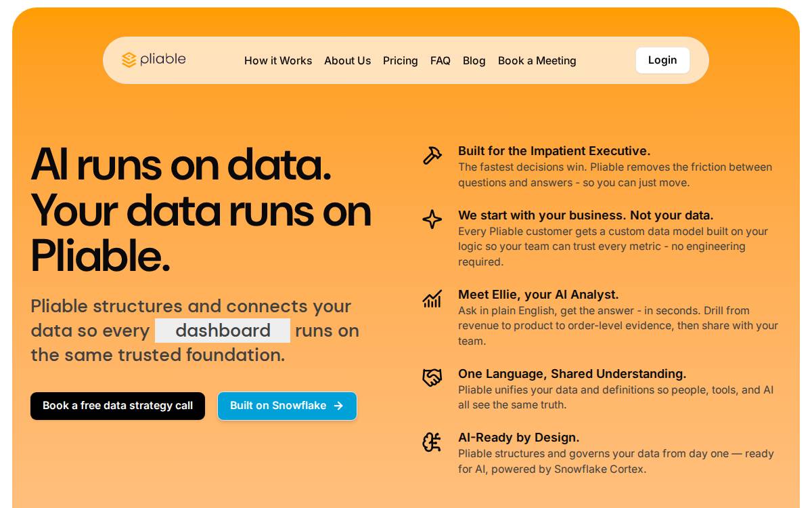Click text 'powered by Snowflake Cortex'
The width and height of the screenshot is (812, 508).
pyautogui.click(x=568, y=469)
